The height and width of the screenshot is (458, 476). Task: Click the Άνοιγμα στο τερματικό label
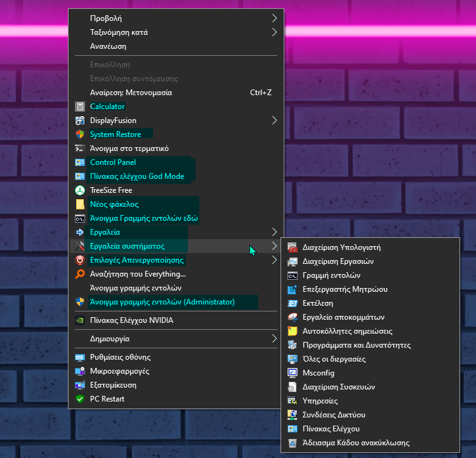pyautogui.click(x=129, y=148)
